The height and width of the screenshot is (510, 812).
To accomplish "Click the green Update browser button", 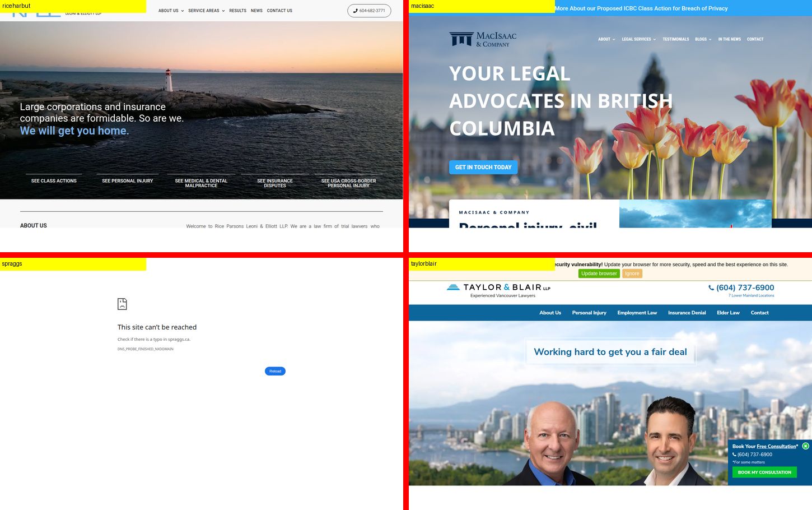I will coord(599,273).
